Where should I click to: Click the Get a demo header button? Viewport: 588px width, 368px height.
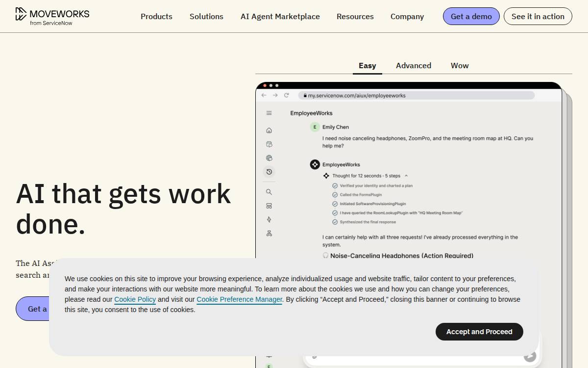click(471, 16)
